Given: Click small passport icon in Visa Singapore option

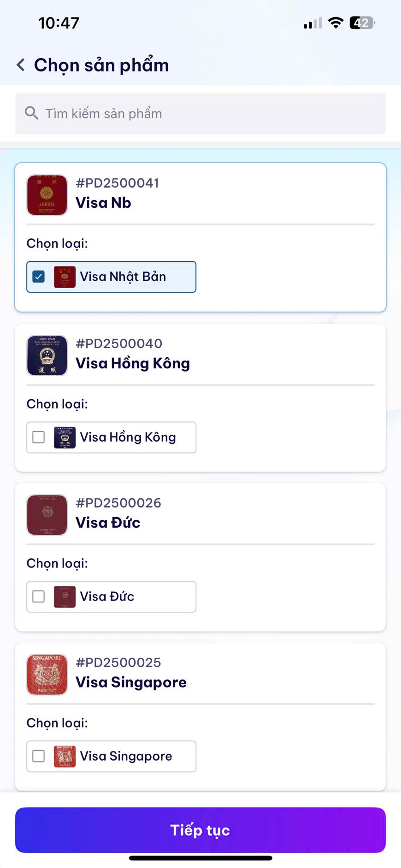Looking at the screenshot, I should pos(65,756).
